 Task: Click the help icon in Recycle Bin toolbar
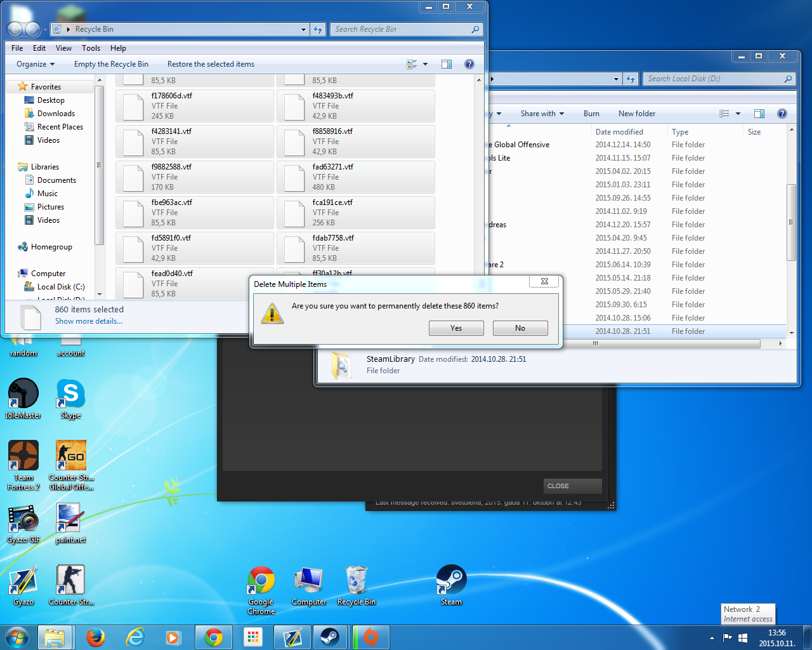click(x=469, y=64)
